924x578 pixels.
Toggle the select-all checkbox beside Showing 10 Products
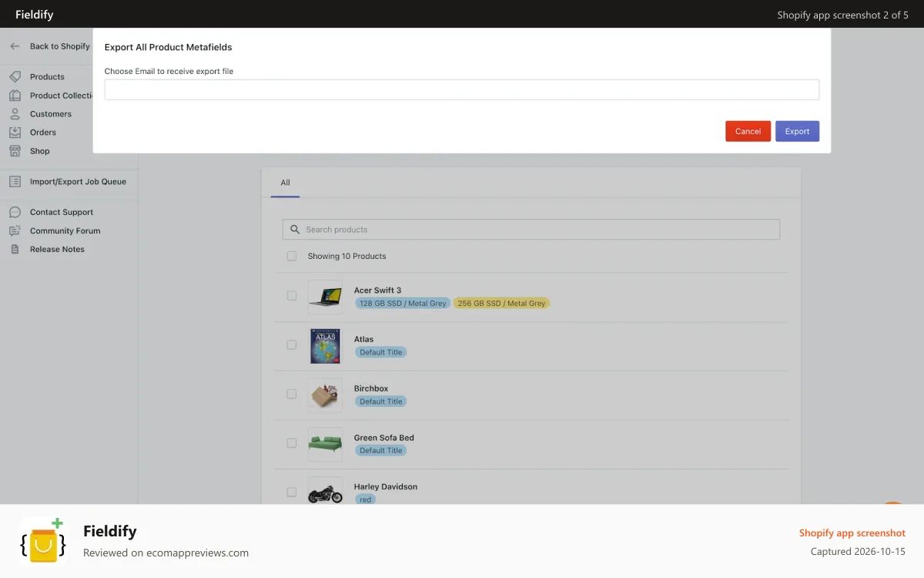coord(292,256)
